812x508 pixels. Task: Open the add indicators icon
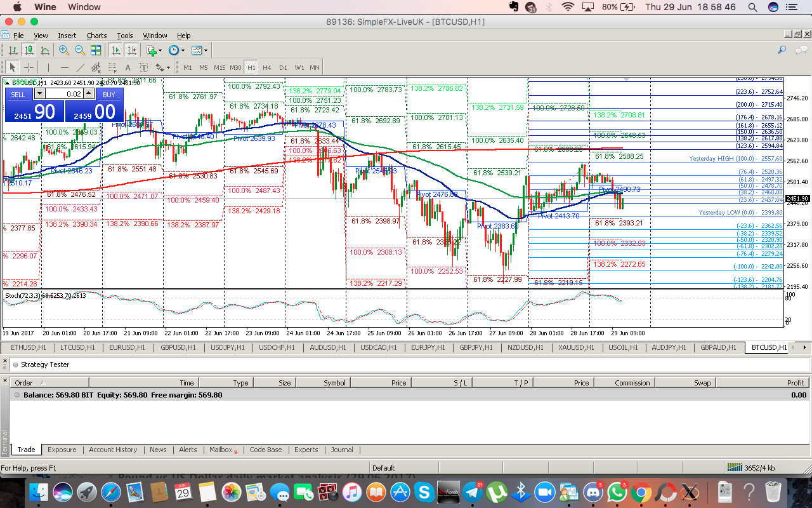(x=152, y=50)
